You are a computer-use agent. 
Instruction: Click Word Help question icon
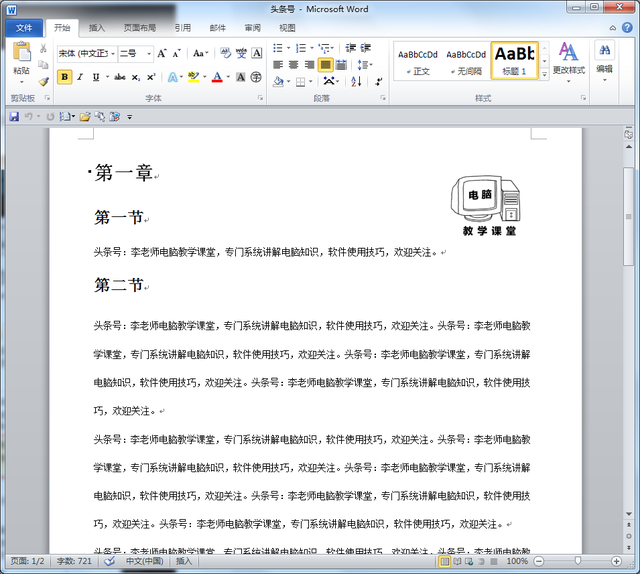coord(627,27)
